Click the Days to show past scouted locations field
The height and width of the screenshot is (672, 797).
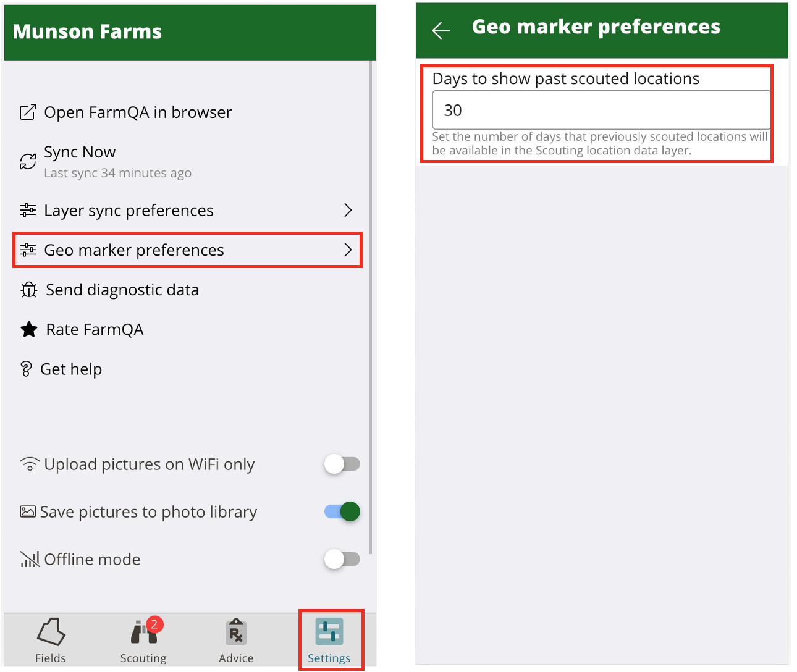tap(601, 110)
